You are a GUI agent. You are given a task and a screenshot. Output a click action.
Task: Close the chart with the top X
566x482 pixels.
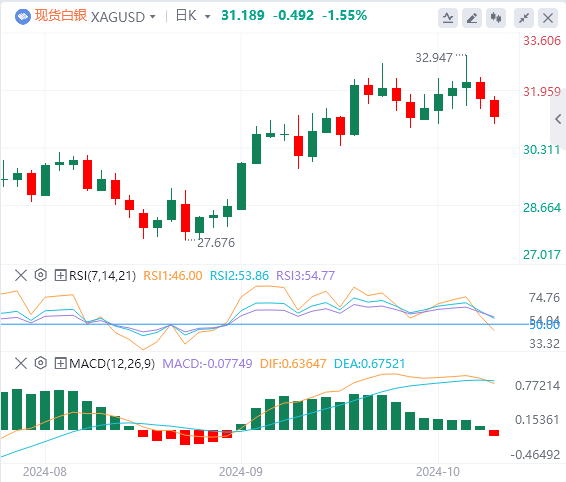coord(548,18)
